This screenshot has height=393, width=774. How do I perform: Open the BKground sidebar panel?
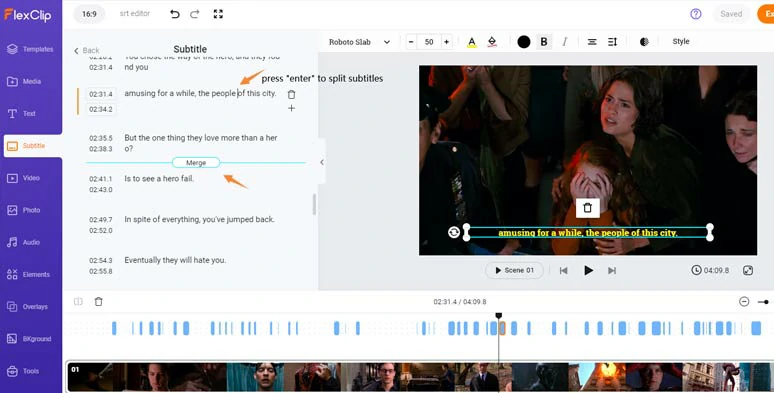[30, 339]
